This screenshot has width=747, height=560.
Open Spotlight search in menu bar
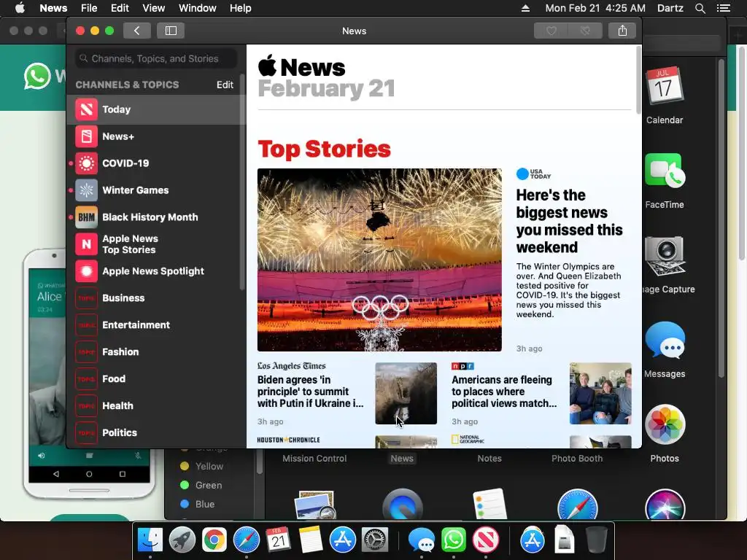pos(700,8)
